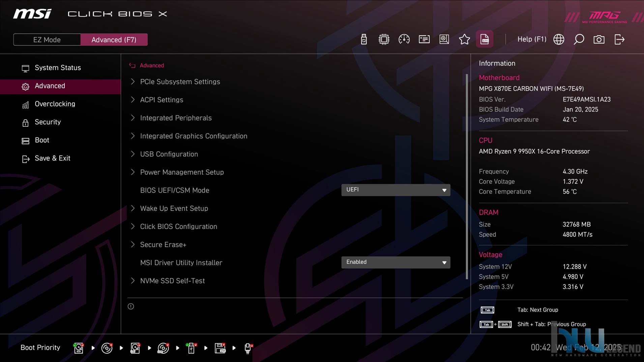Viewport: 644px width, 362px height.
Task: Open the BIOS UEFI/CSM Mode dropdown
Action: click(x=396, y=190)
